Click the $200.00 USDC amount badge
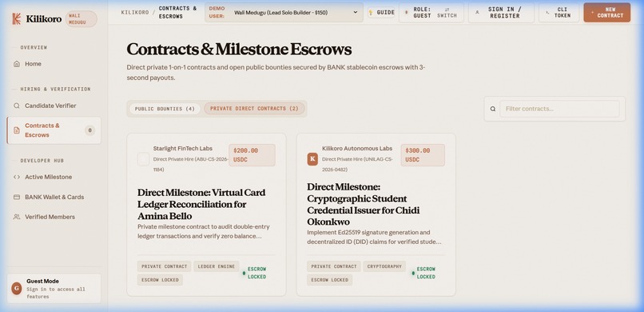Screen dimensions: 644x312 click(x=252, y=155)
